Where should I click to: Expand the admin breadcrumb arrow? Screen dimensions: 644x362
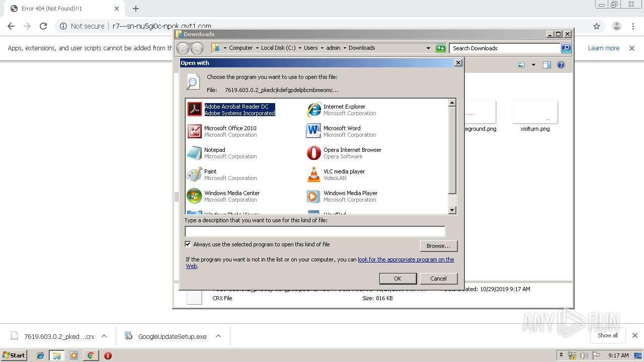(x=345, y=48)
